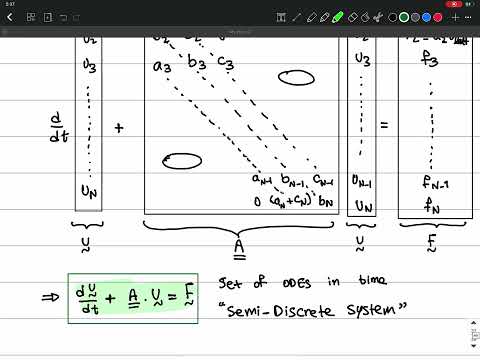Select the pencil tool next to the pen

324,17
